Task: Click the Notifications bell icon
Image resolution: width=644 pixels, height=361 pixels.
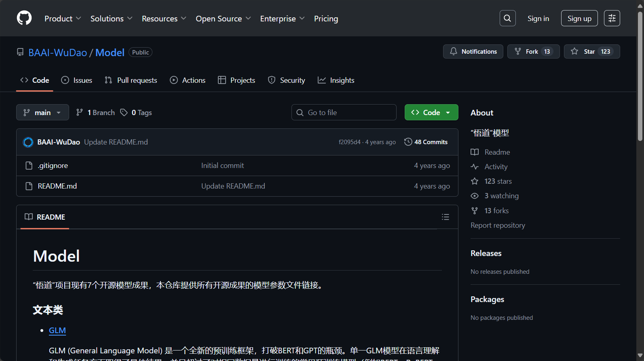Action: pos(454,52)
